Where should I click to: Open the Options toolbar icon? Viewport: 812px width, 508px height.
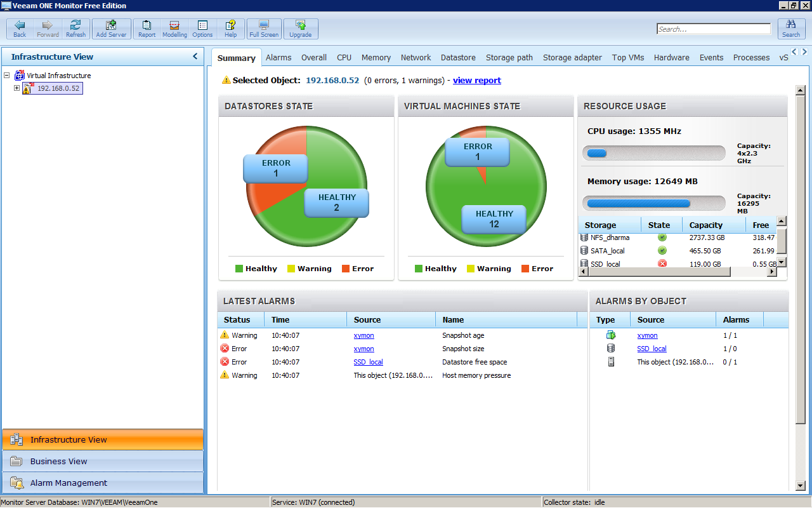coord(202,29)
